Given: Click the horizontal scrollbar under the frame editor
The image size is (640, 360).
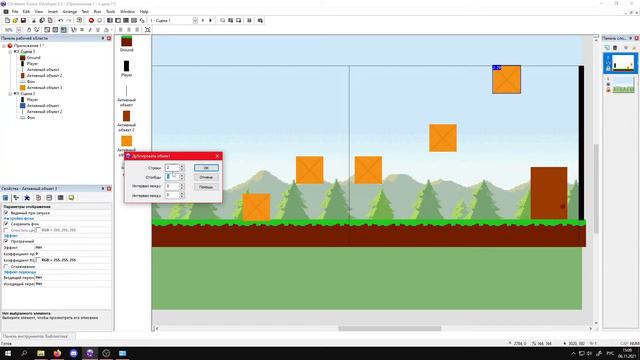Looking at the screenshot, I should pyautogui.click(x=390, y=328).
